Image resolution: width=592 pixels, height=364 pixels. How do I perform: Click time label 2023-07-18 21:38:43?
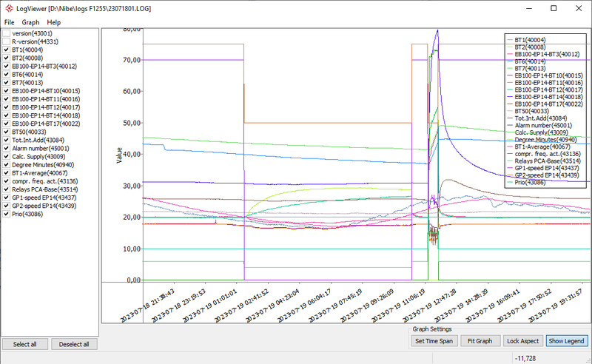(x=147, y=306)
